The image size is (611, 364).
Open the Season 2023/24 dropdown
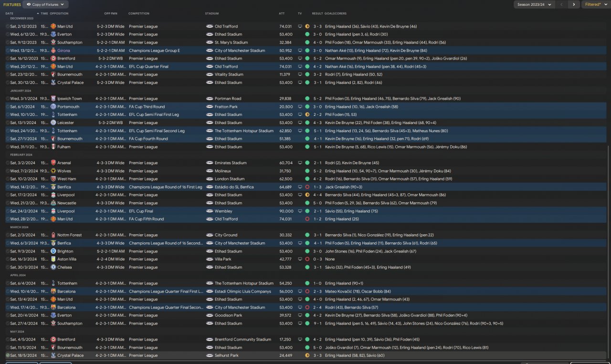534,4
